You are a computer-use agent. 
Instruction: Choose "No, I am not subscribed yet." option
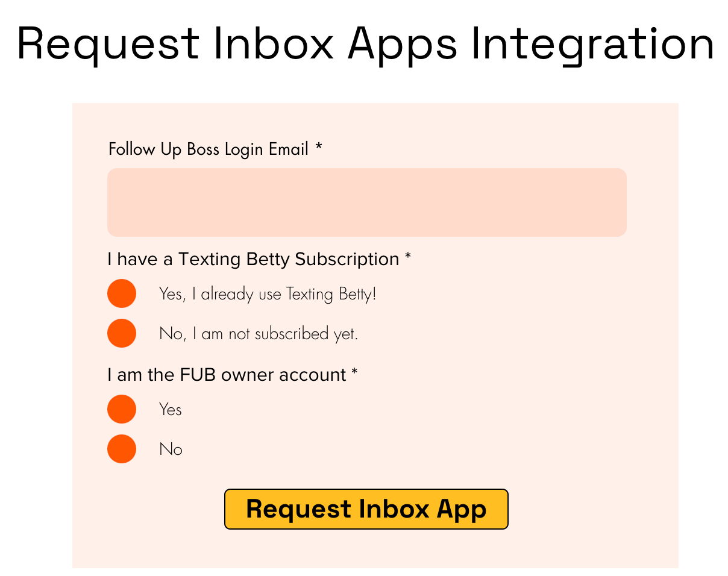pos(122,333)
